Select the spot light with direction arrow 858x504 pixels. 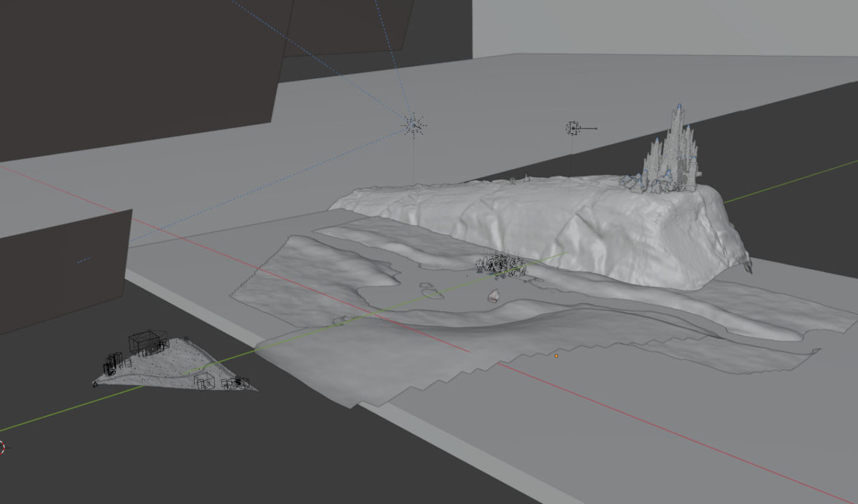(572, 129)
